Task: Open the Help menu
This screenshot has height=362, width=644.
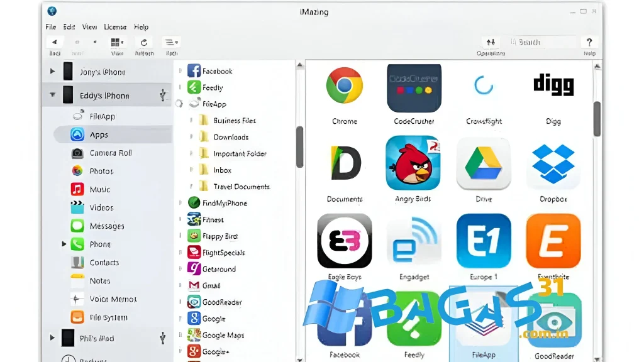Action: click(x=142, y=27)
